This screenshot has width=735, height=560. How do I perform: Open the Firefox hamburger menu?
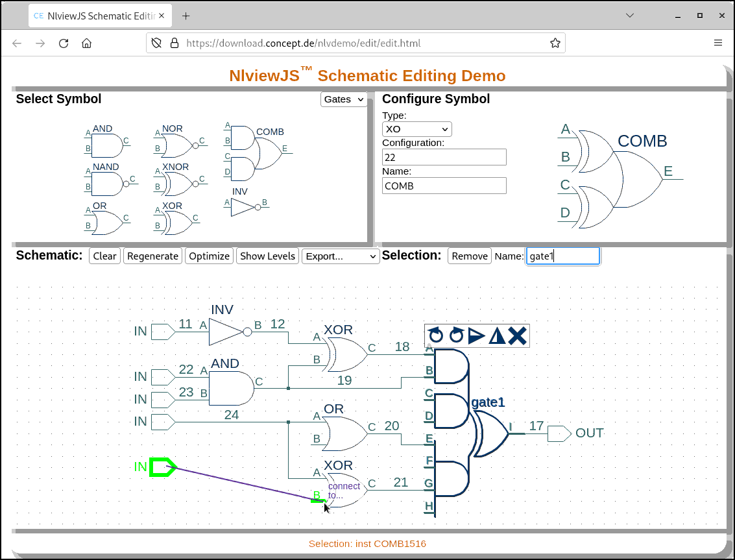(x=718, y=43)
